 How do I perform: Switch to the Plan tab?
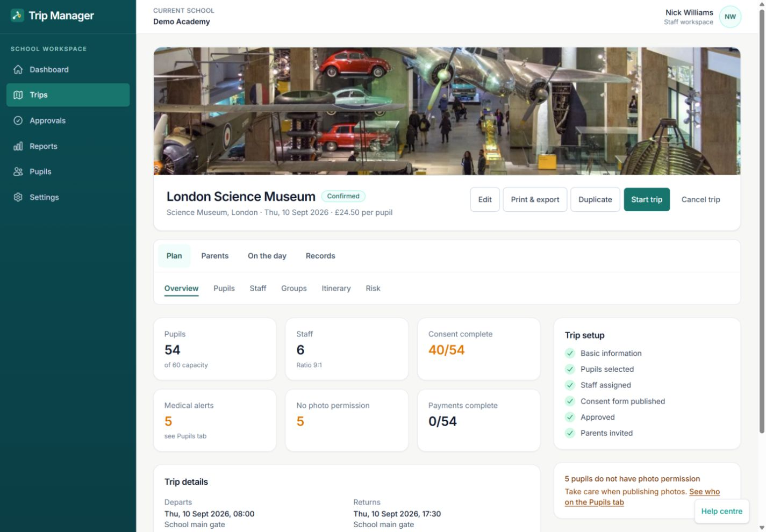point(174,256)
